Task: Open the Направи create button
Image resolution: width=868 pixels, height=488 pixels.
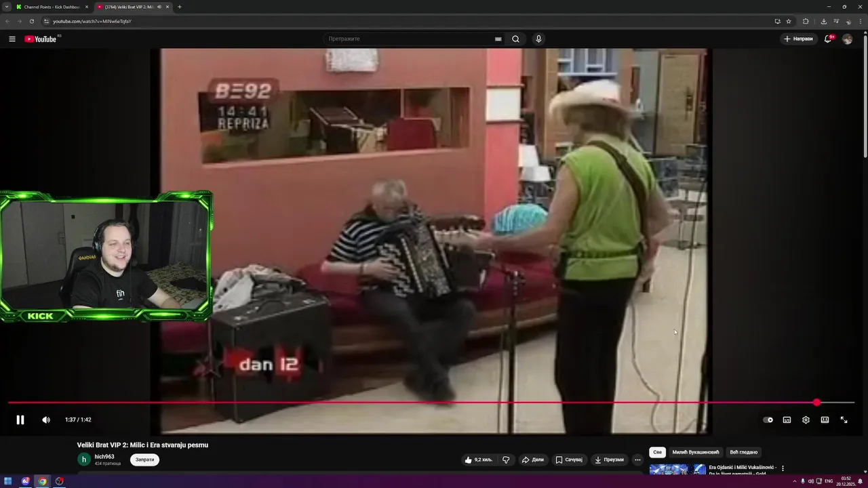Action: coord(798,39)
